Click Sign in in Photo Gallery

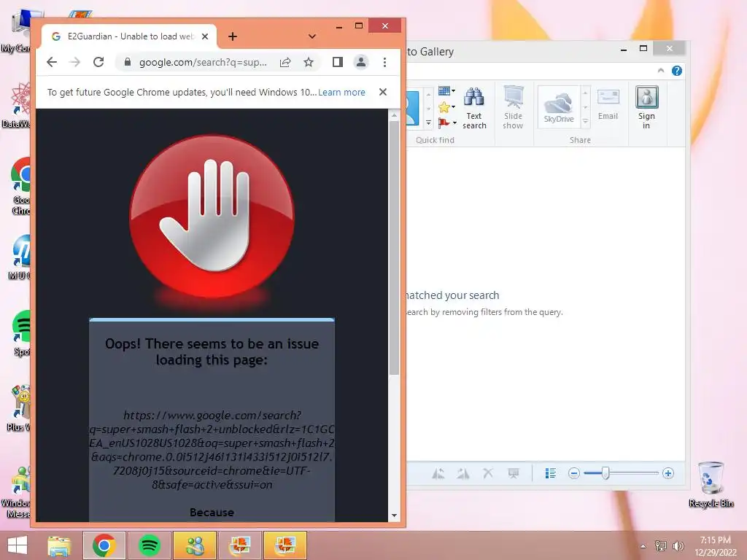click(646, 108)
